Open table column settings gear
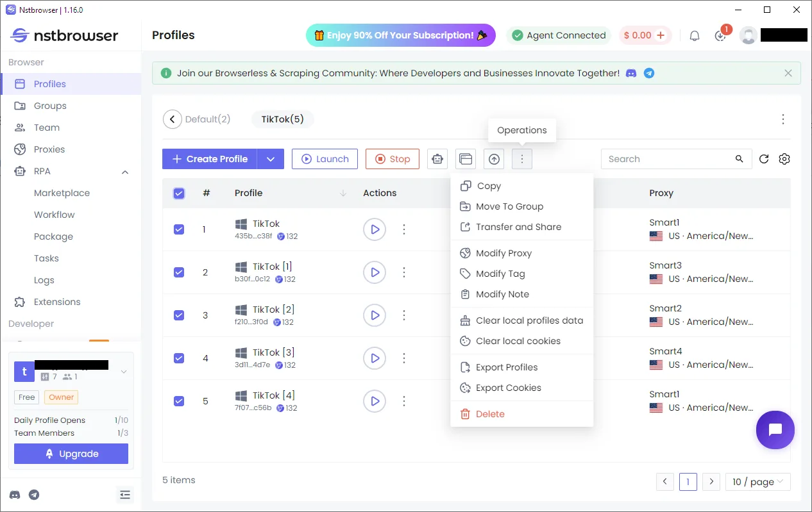This screenshot has height=512, width=812. [x=784, y=159]
